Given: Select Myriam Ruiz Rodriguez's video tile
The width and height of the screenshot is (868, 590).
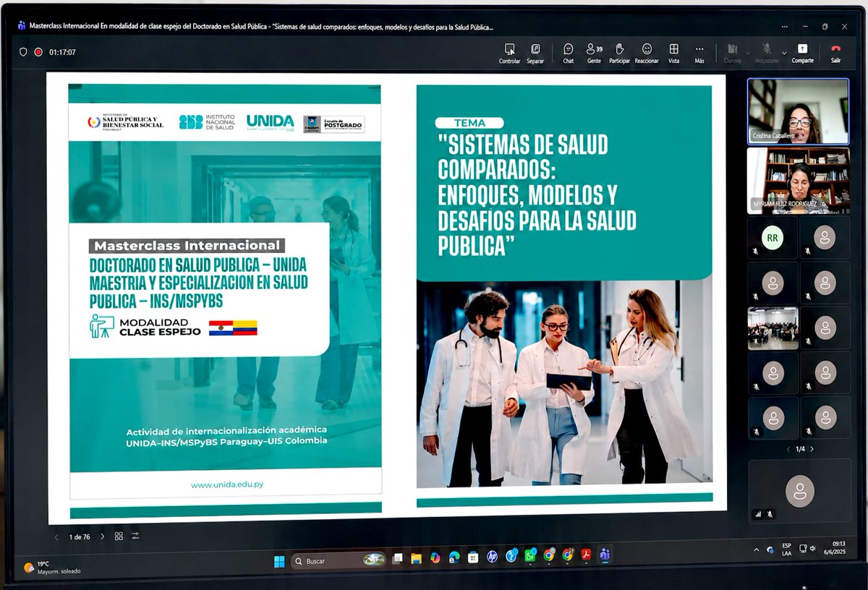Looking at the screenshot, I should click(x=798, y=181).
